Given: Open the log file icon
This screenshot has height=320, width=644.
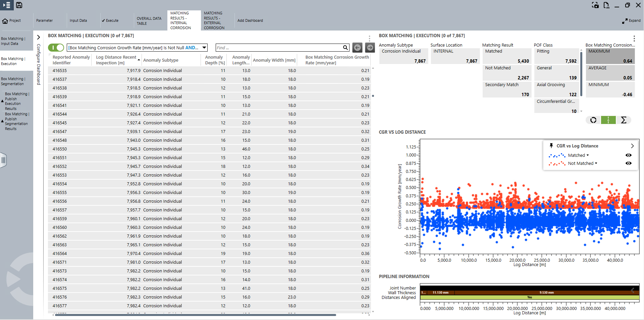Looking at the screenshot, I should [x=606, y=5].
